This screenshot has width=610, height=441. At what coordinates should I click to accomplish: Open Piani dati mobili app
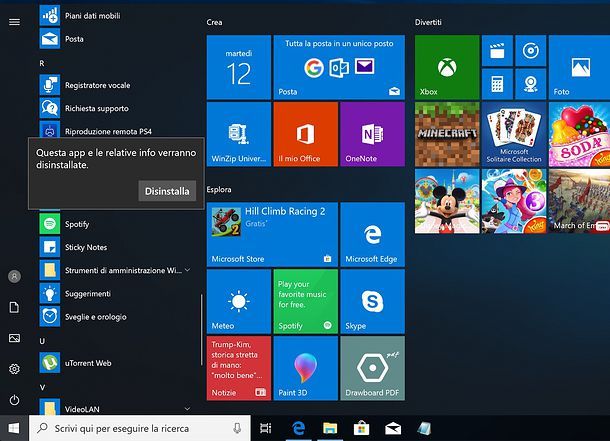(115, 16)
